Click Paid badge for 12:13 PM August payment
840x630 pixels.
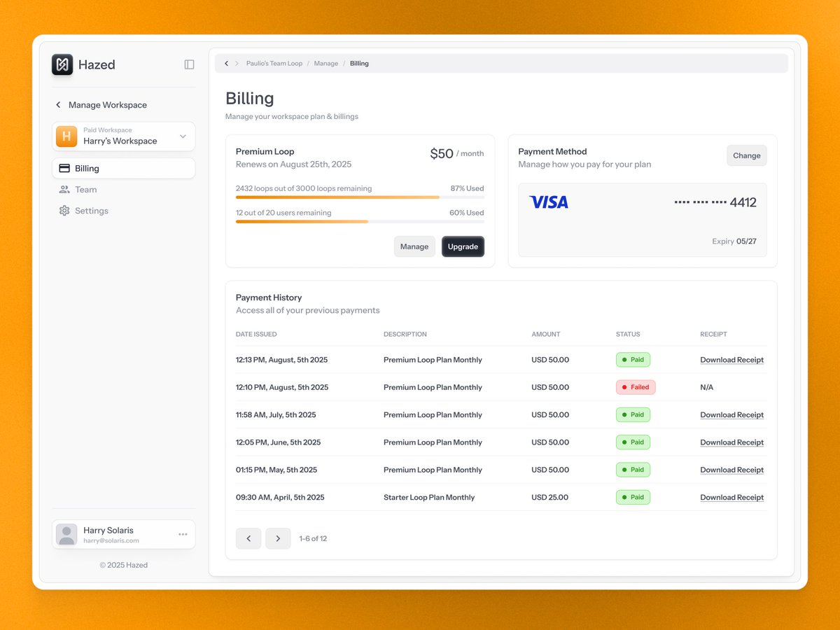pos(633,360)
